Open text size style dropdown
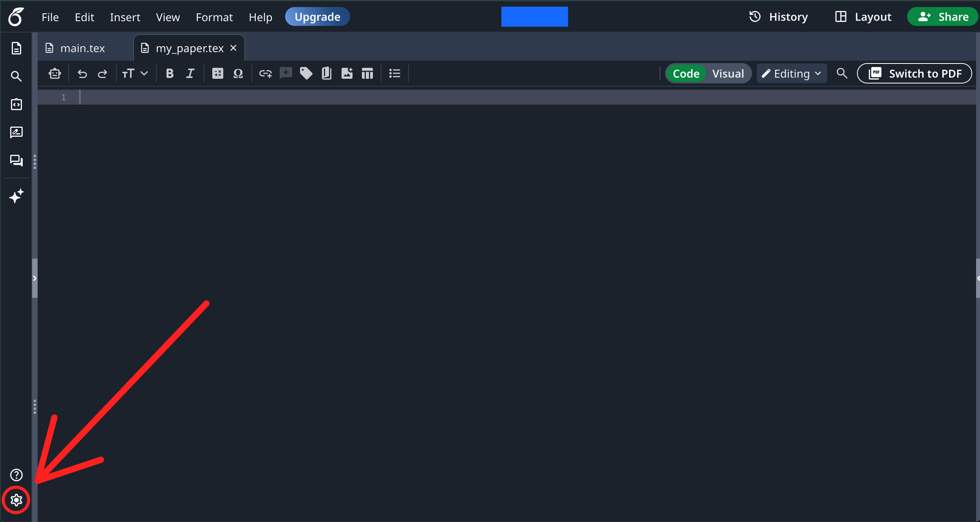 click(135, 74)
